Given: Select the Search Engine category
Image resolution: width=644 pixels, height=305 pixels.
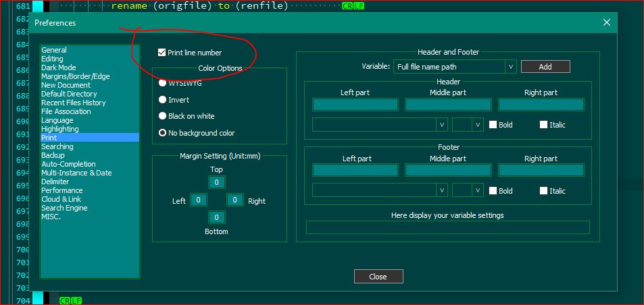Looking at the screenshot, I should click(x=64, y=208).
